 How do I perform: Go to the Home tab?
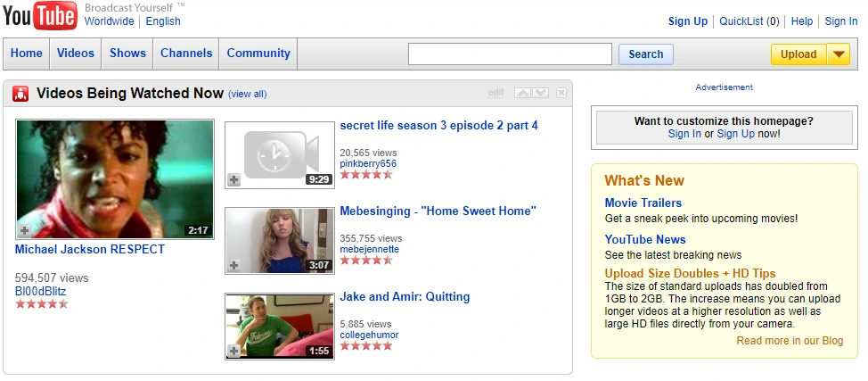27,54
